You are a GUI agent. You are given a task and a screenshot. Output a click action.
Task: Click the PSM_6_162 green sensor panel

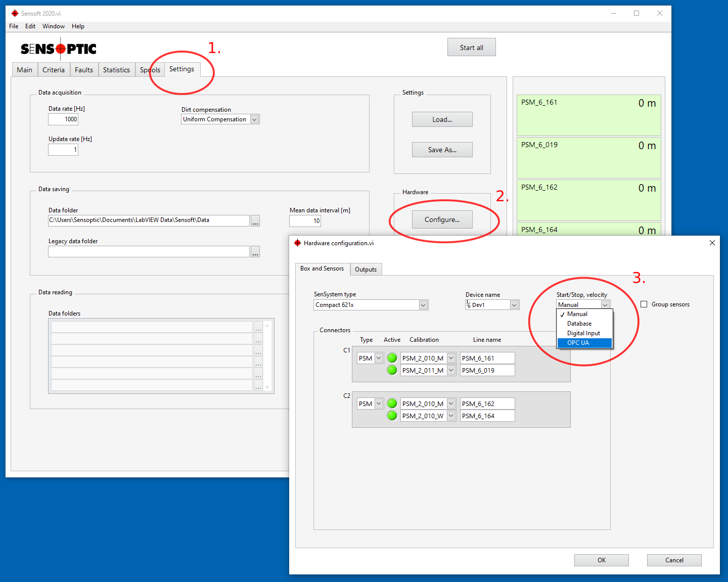[x=588, y=200]
